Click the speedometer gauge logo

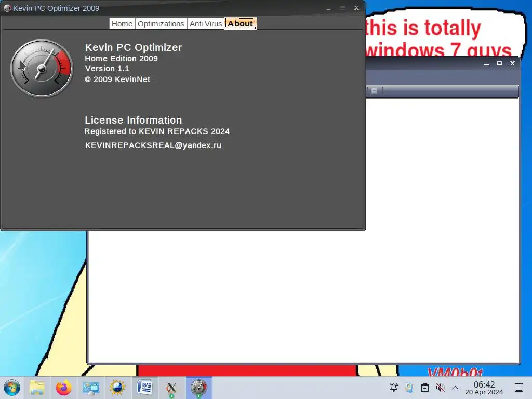[42, 68]
